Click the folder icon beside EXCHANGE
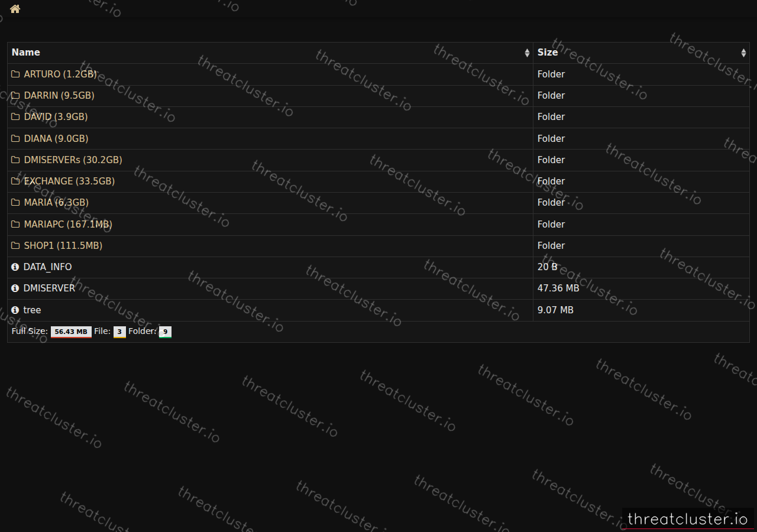The width and height of the screenshot is (757, 532). click(15, 181)
